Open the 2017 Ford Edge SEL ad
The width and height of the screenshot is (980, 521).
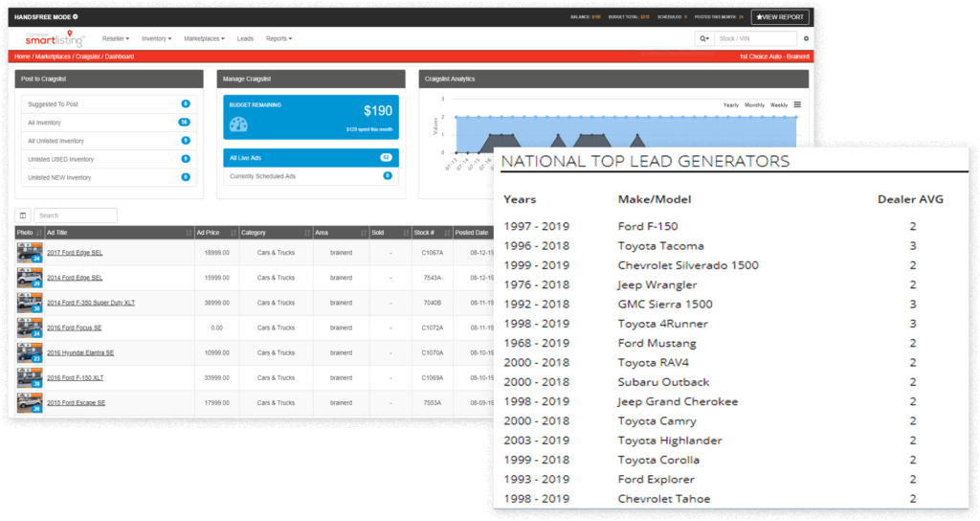[75, 253]
